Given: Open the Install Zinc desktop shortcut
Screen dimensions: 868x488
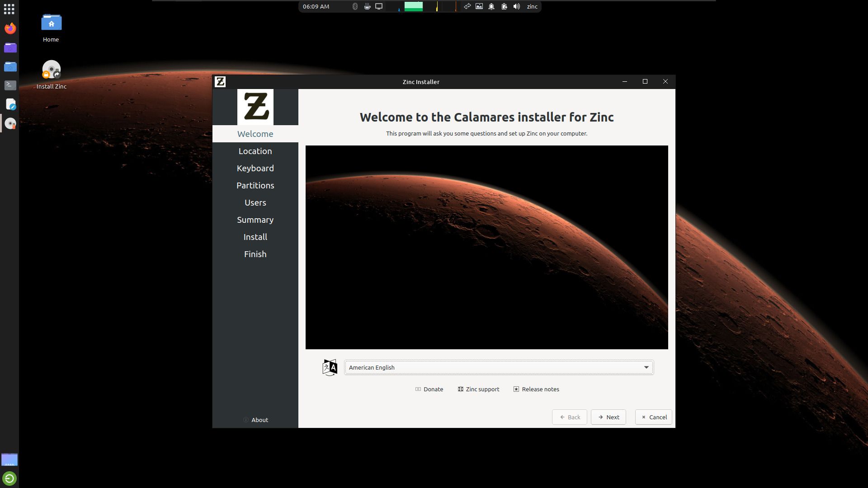Looking at the screenshot, I should [51, 70].
